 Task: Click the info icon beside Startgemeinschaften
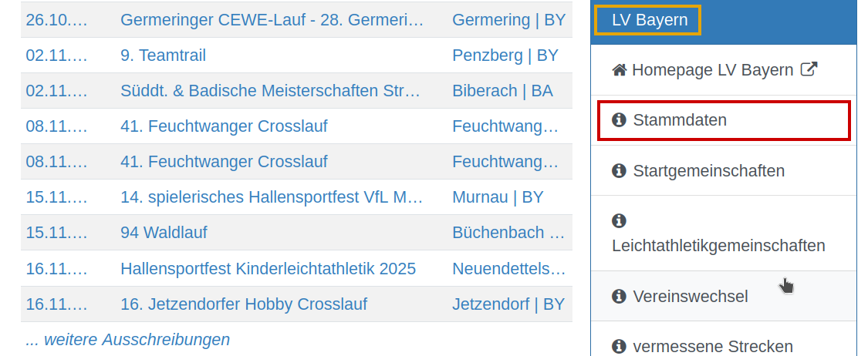(619, 170)
